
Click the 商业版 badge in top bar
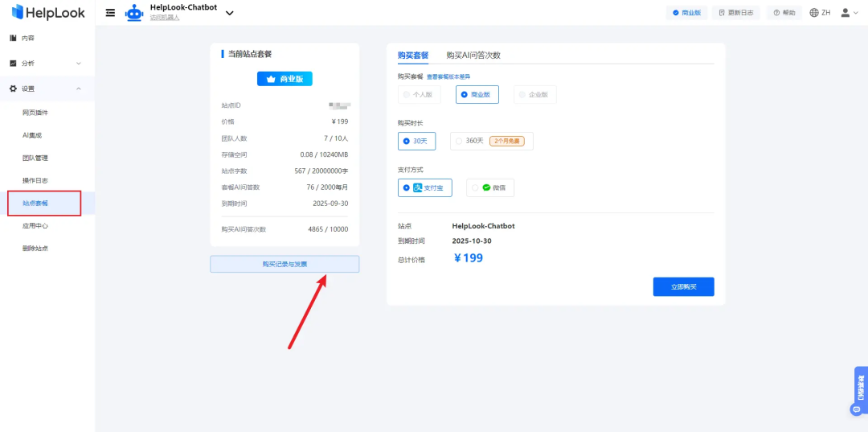pos(686,13)
